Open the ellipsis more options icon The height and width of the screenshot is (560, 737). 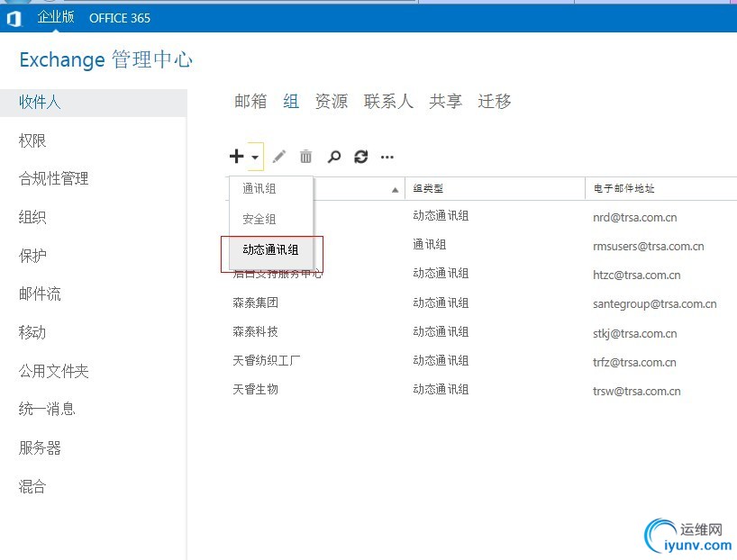coord(387,157)
